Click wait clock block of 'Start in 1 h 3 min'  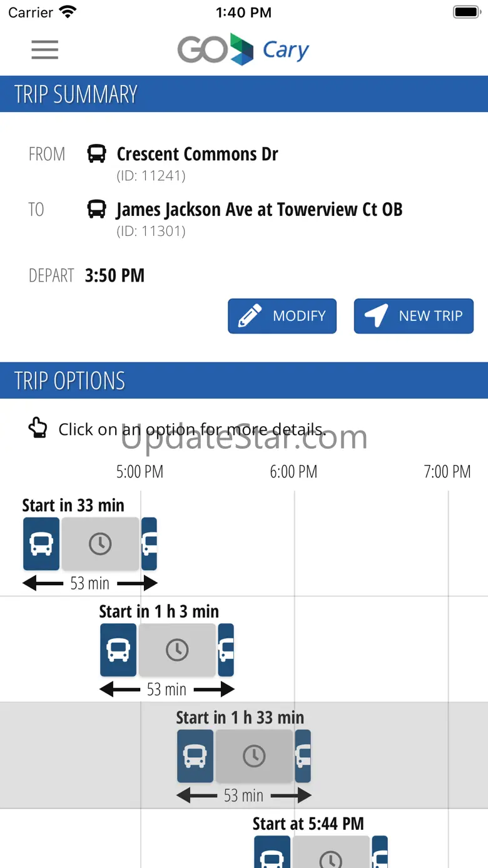[x=177, y=650]
